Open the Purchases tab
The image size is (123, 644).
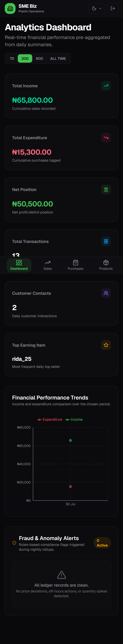(75, 265)
